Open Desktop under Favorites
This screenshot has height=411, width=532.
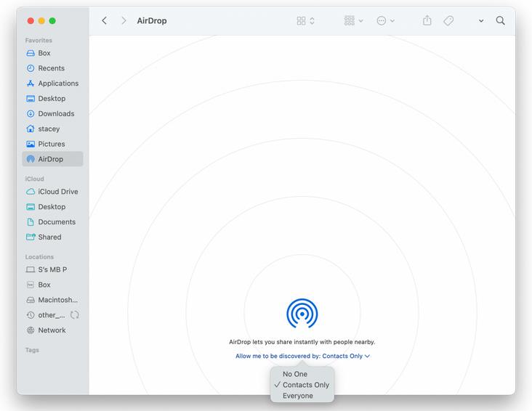click(x=52, y=99)
